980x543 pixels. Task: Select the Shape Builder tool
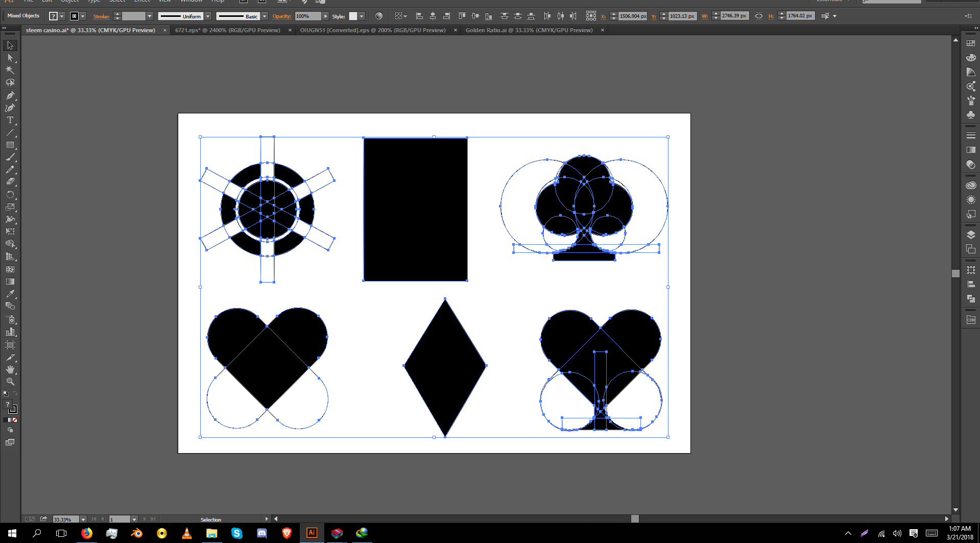[10, 244]
